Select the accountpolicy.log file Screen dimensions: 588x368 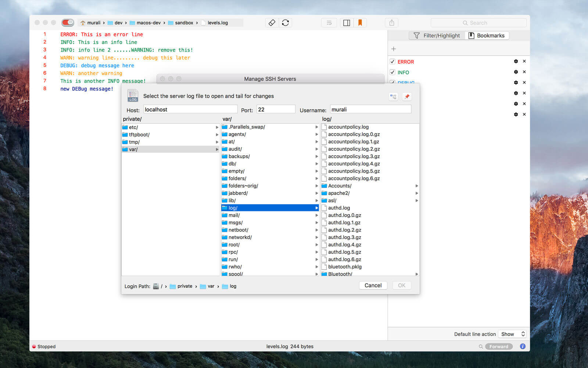[370, 127]
